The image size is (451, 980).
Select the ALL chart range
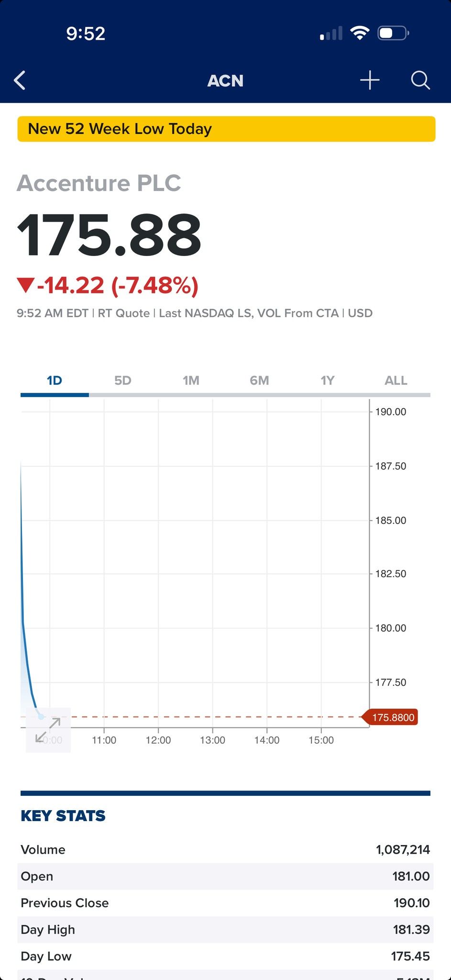tap(396, 380)
